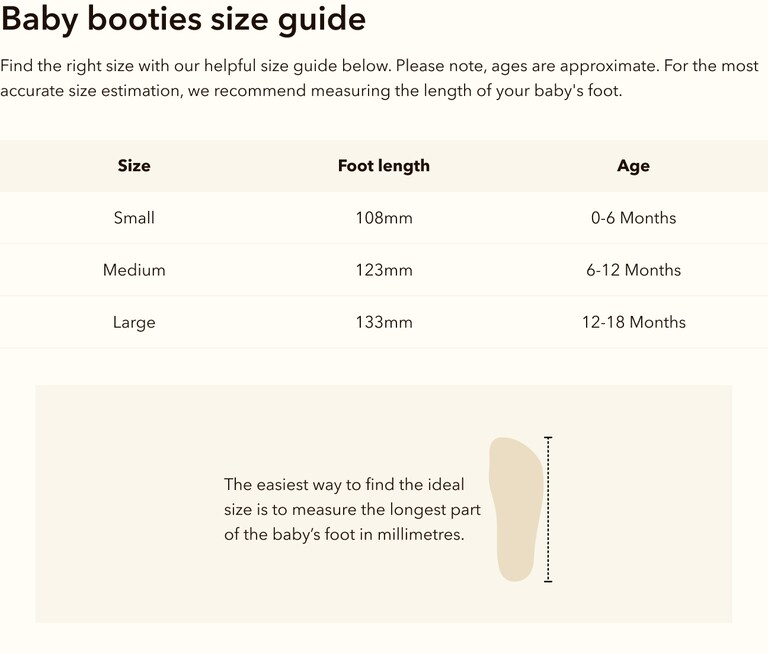Click the "12-18 Months" age cell
Image resolution: width=768 pixels, height=653 pixels.
click(633, 322)
